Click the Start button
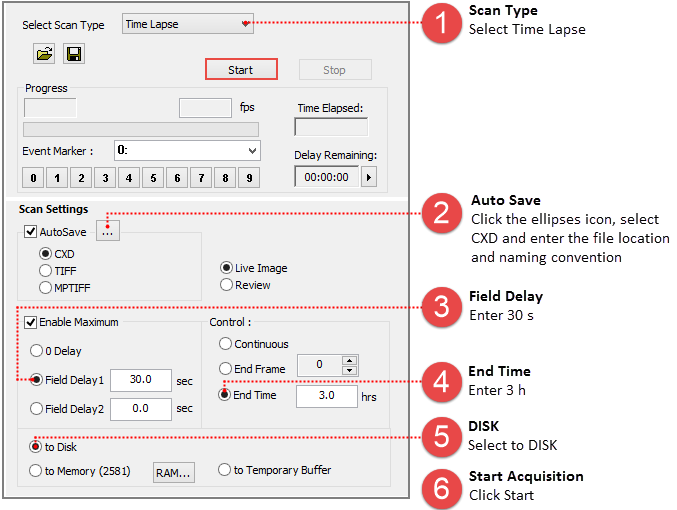This screenshot has width=677, height=510. point(240,70)
